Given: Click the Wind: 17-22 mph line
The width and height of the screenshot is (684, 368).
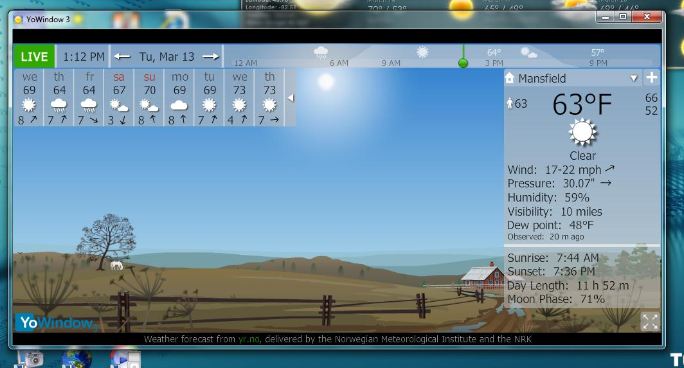Looking at the screenshot, I should 561,170.
